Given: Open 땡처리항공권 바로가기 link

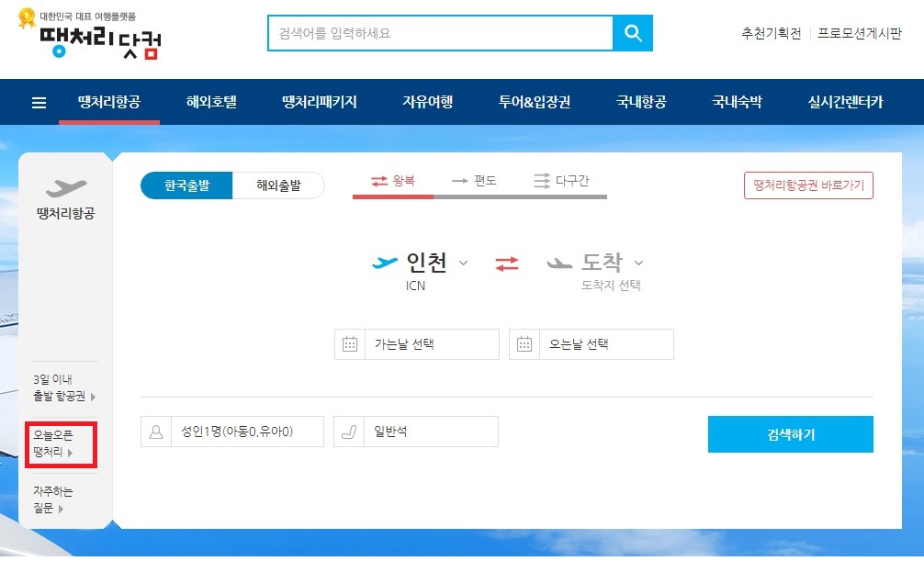Looking at the screenshot, I should point(808,185).
